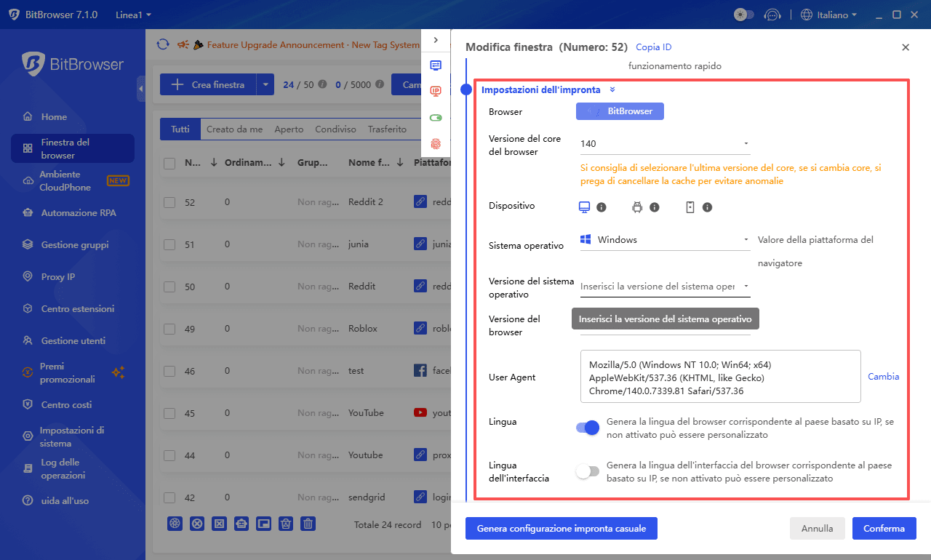Select the fingerprint settings icon in the side strip

pos(436,143)
